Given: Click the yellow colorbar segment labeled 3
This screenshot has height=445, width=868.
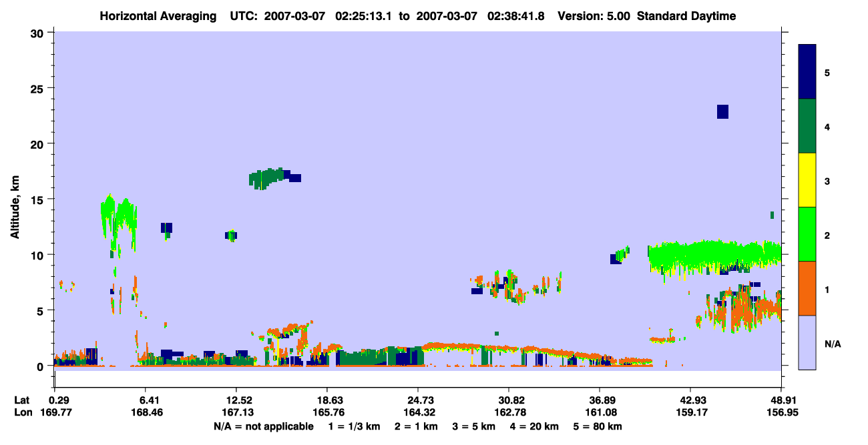Looking at the screenshot, I should point(807,180).
